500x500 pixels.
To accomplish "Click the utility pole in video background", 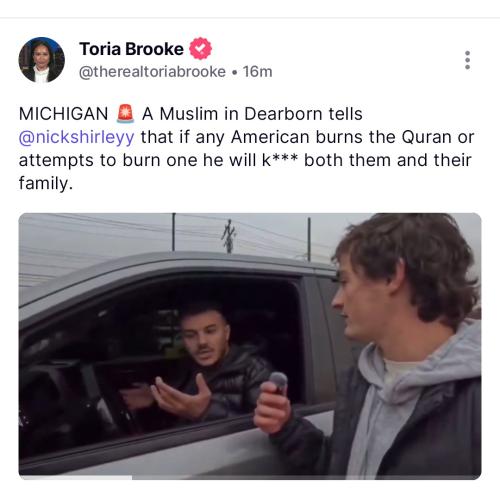I will (229, 235).
